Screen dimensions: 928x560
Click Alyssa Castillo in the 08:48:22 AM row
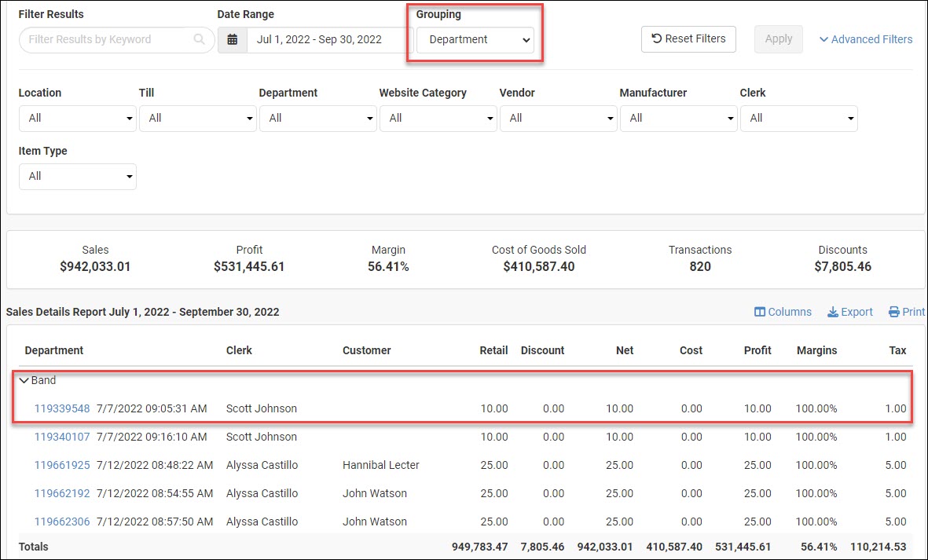(262, 466)
